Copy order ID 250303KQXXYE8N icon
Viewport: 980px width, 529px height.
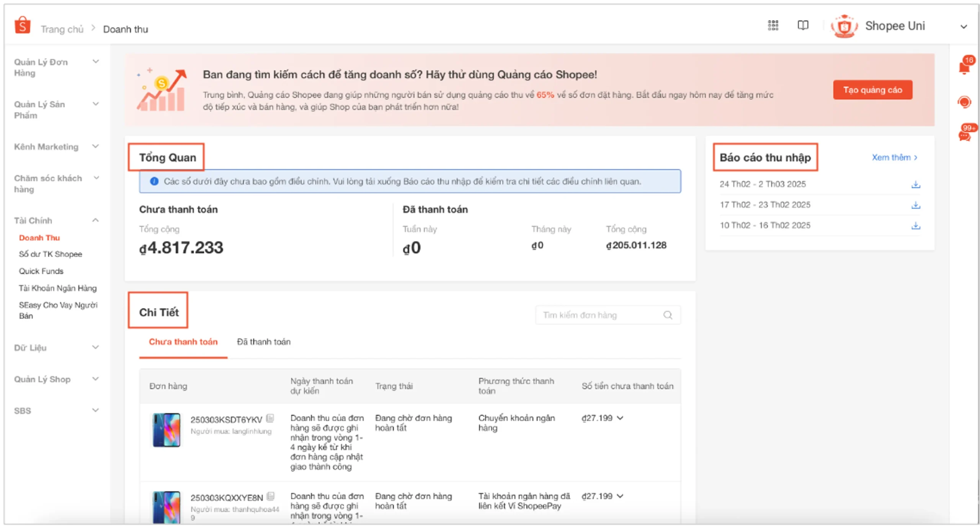click(270, 496)
